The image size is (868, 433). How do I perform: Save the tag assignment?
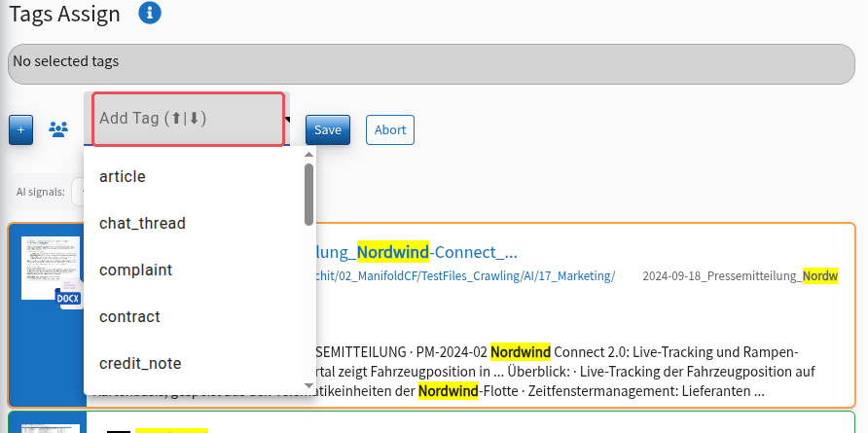328,130
